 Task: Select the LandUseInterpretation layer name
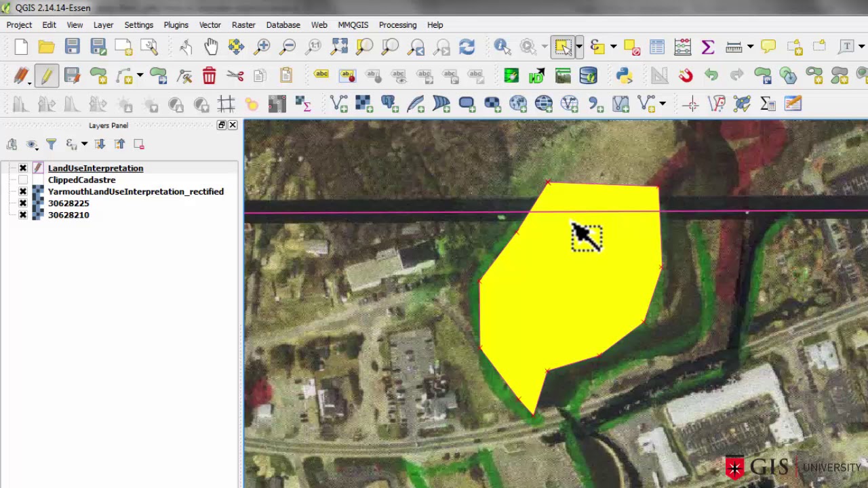pos(96,168)
